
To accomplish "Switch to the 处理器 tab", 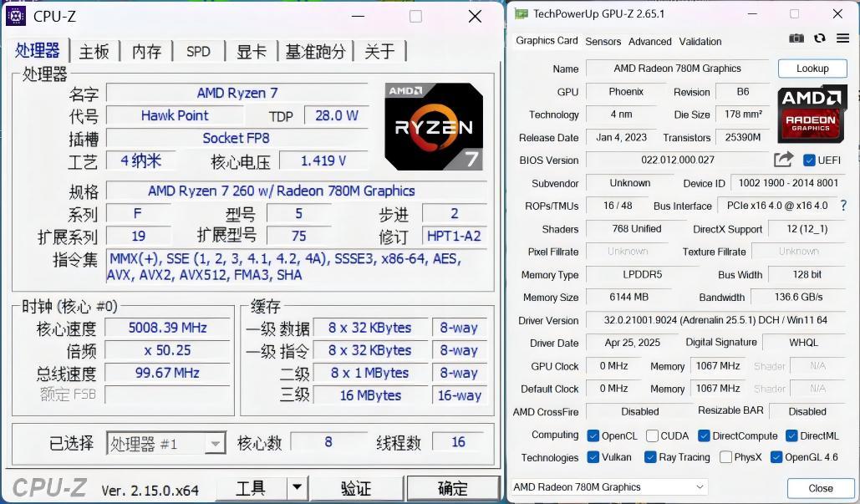I will coord(38,51).
